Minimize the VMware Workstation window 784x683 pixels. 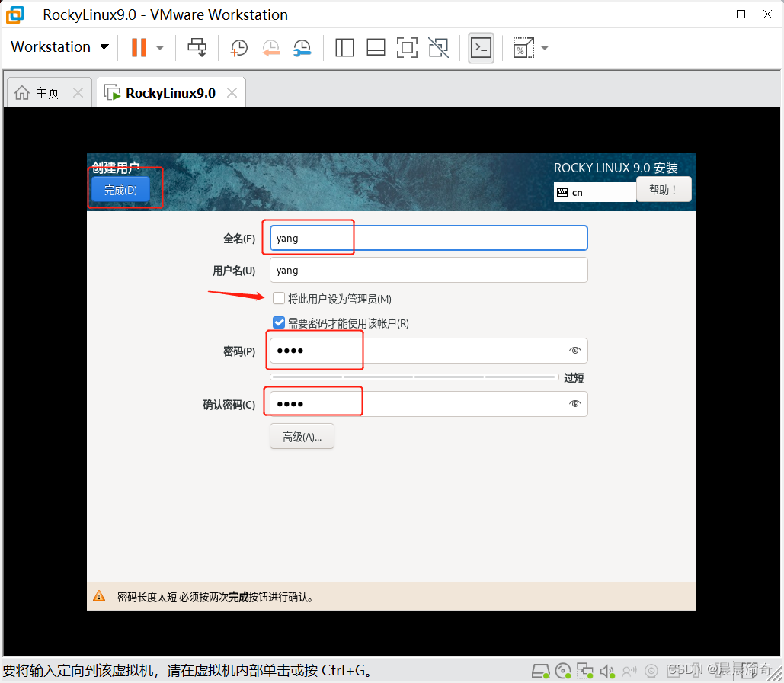pos(715,14)
